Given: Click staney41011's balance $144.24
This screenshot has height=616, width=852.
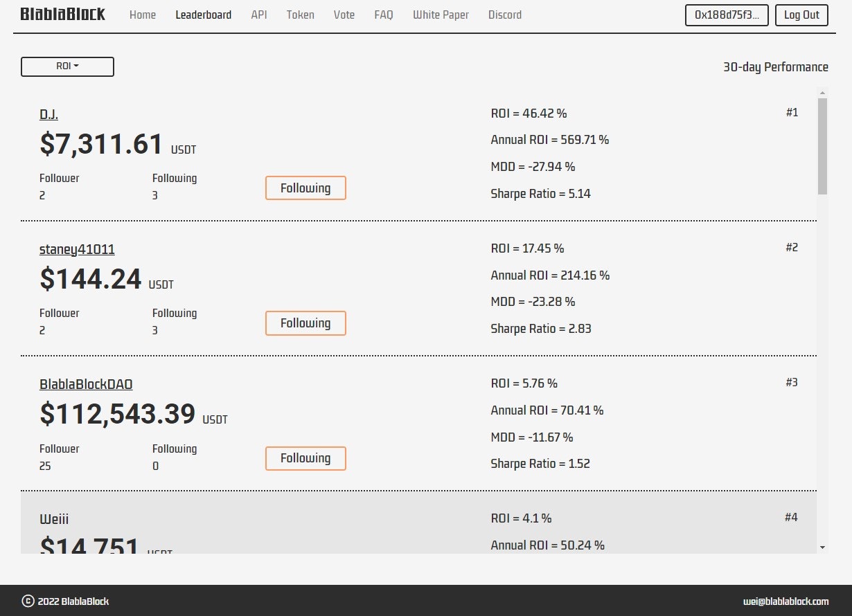Looking at the screenshot, I should 91,279.
